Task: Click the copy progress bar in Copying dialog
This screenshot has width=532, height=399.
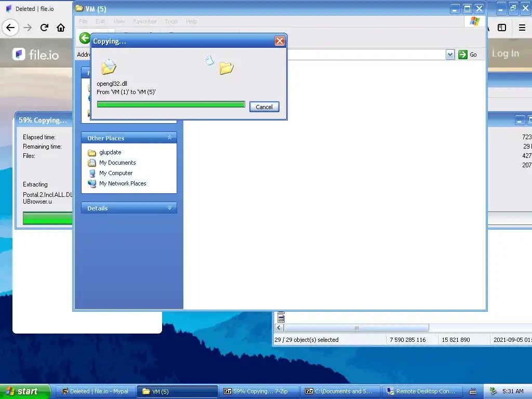Action: [x=170, y=104]
